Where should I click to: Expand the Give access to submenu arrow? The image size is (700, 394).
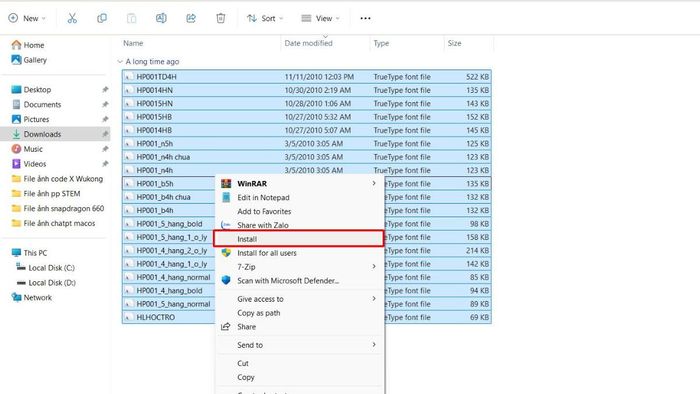[x=374, y=299]
